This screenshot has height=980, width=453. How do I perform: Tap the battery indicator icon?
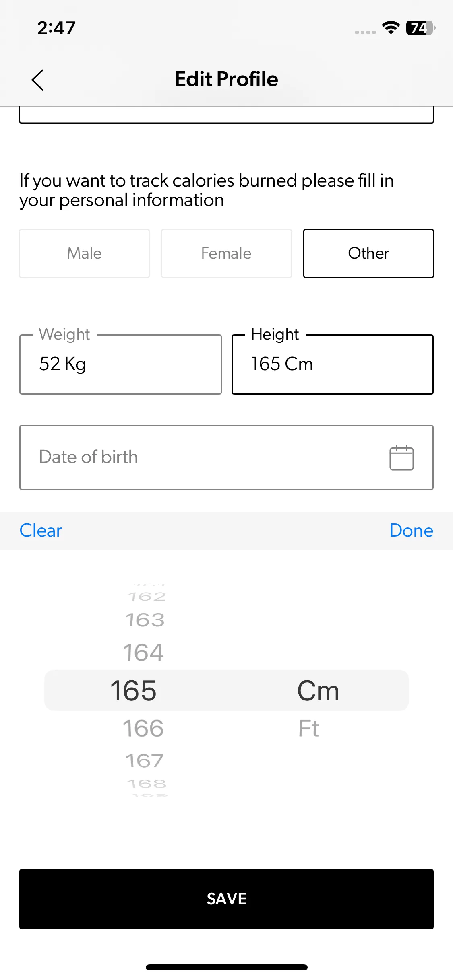pos(420,28)
